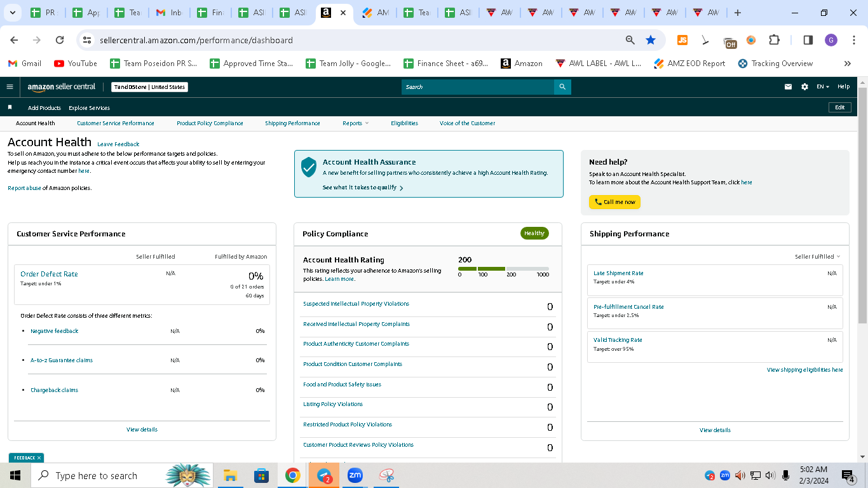Open the Help link in the header
This screenshot has height=488, width=868.
(843, 86)
